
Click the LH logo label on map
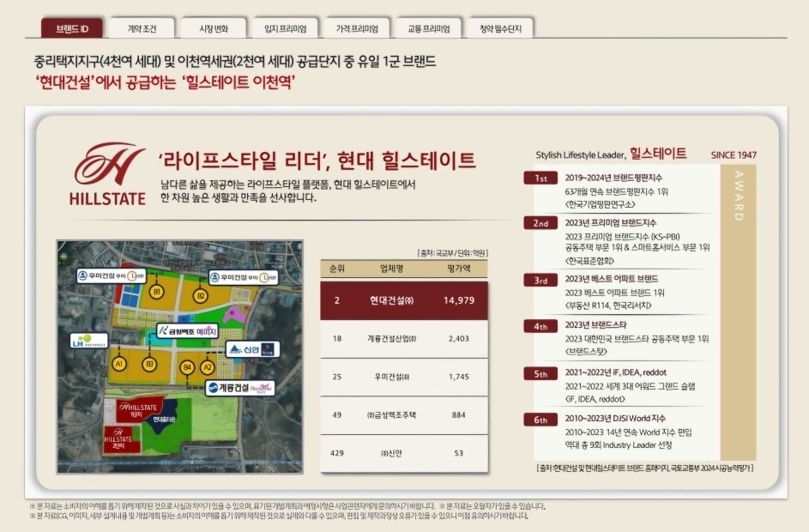[88, 340]
